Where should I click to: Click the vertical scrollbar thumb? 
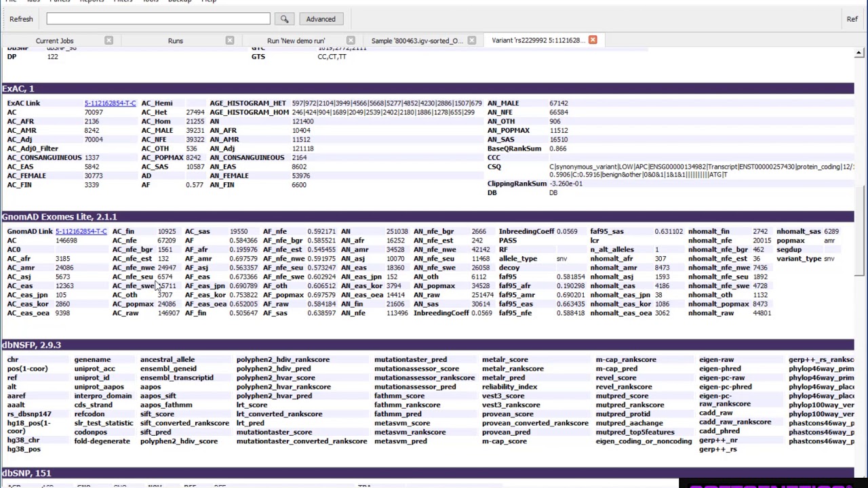[x=859, y=230]
